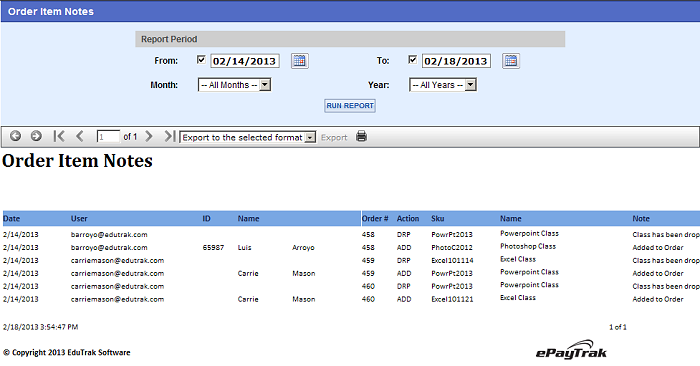The height and width of the screenshot is (366, 700).
Task: Go to next report page
Action: point(149,136)
